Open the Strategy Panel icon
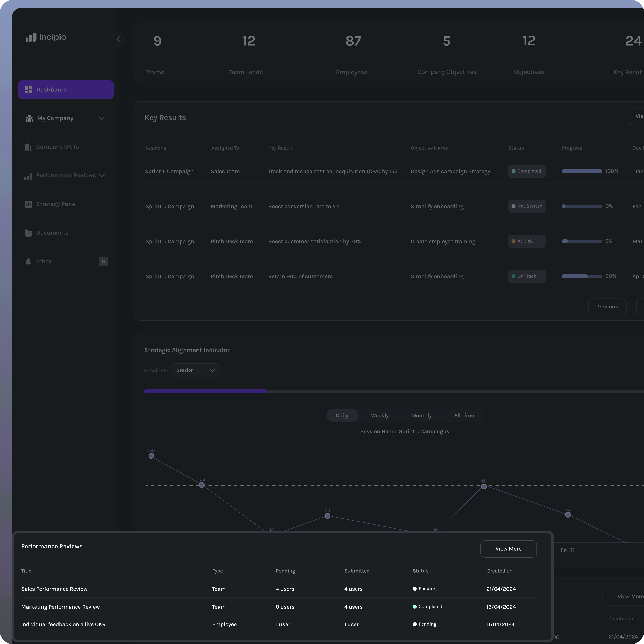 28,204
